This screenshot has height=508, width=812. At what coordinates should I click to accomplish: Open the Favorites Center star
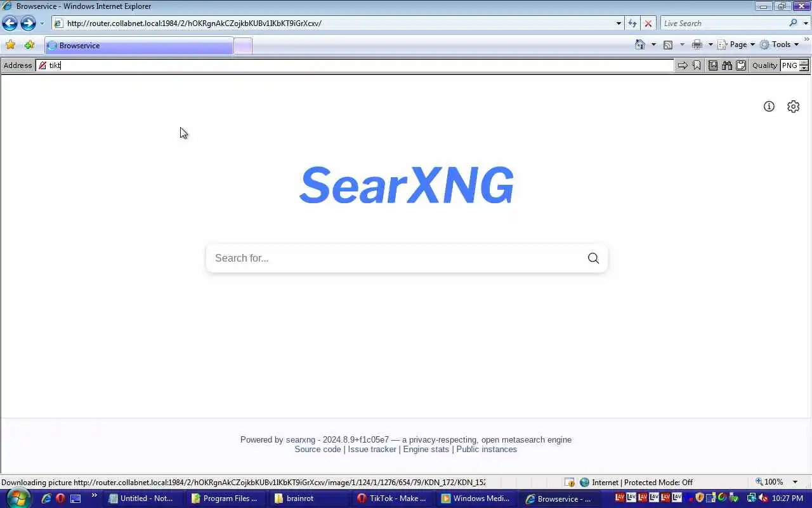10,45
